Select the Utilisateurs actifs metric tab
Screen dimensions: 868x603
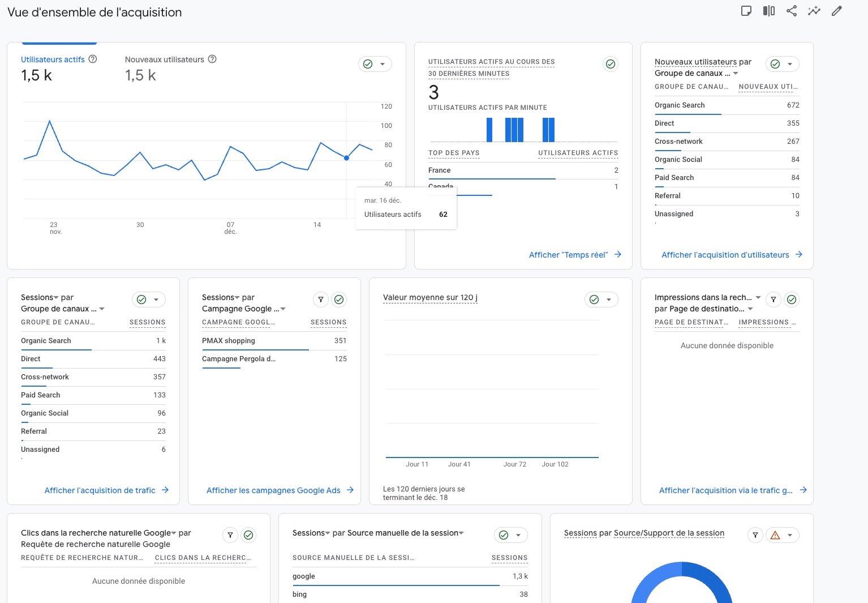(53, 59)
